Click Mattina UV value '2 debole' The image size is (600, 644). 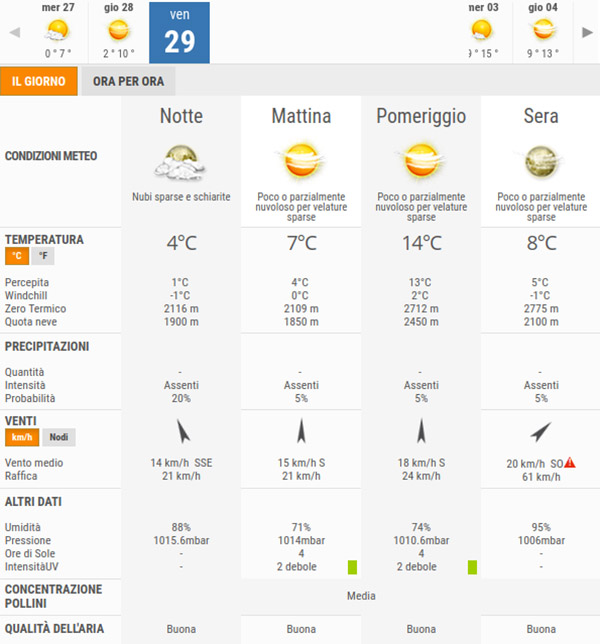click(x=297, y=567)
